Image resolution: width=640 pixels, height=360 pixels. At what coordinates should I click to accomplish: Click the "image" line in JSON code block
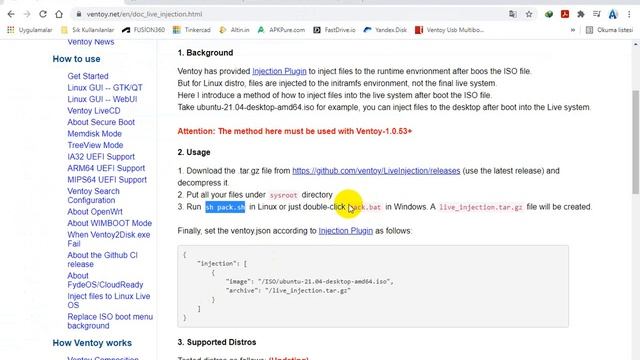coord(309,281)
